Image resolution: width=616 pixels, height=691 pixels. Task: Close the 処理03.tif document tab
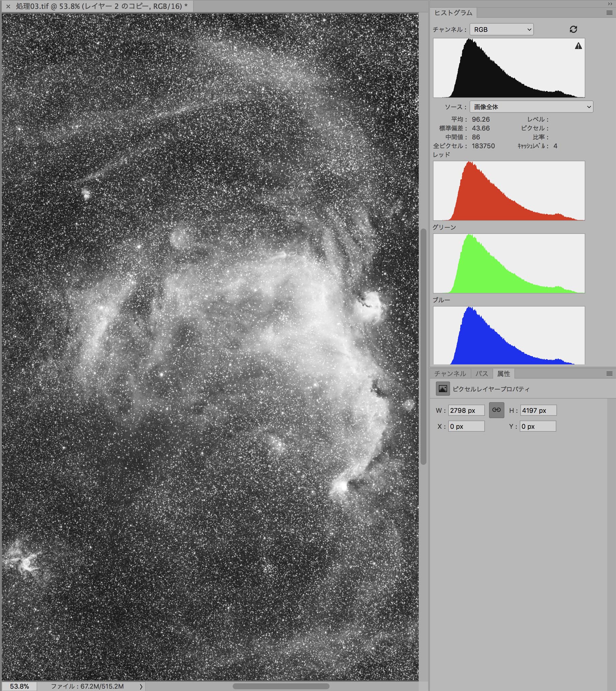pos(8,6)
